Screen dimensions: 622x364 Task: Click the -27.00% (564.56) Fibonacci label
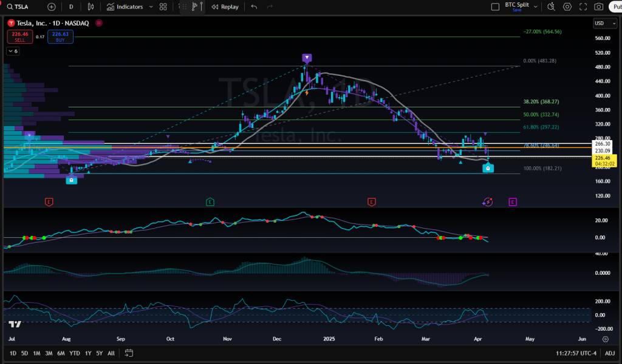tap(542, 32)
